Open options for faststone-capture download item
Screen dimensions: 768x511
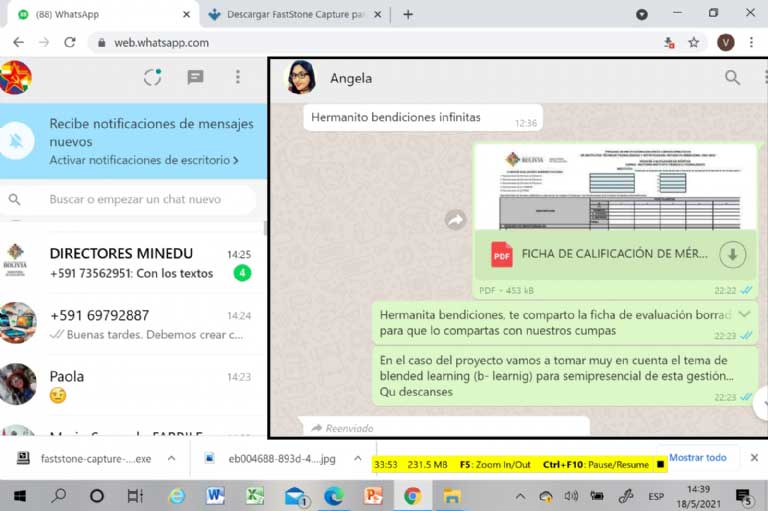tap(171, 459)
